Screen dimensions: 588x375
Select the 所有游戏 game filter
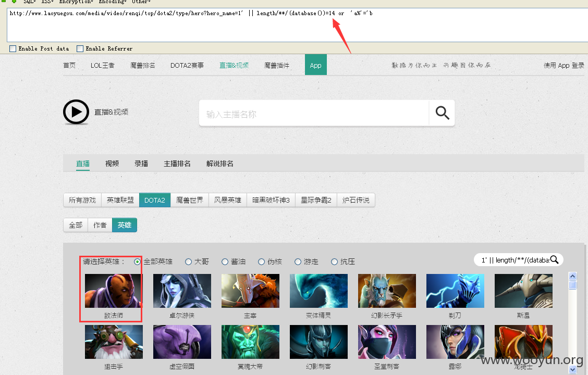82,200
